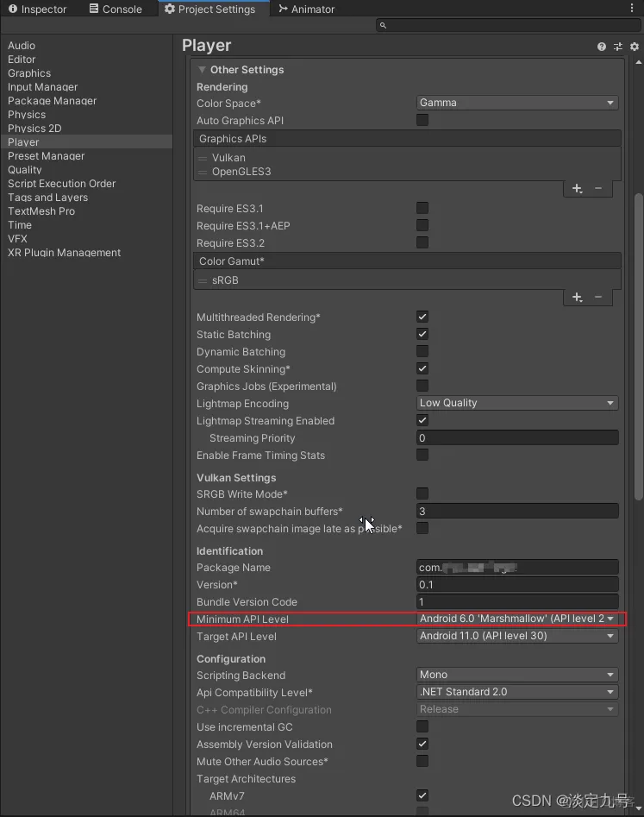Add a Color Gamut with plus button
This screenshot has width=644, height=817.
[577, 297]
